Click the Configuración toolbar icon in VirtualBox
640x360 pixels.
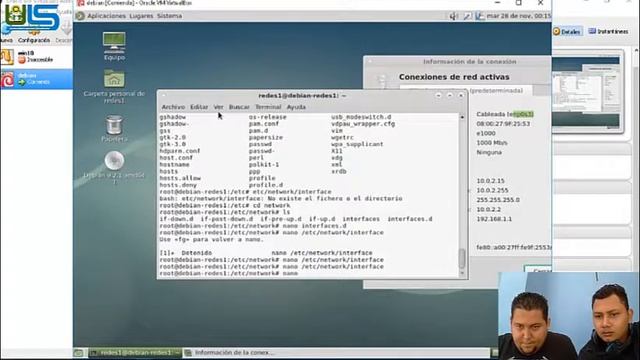(x=34, y=35)
